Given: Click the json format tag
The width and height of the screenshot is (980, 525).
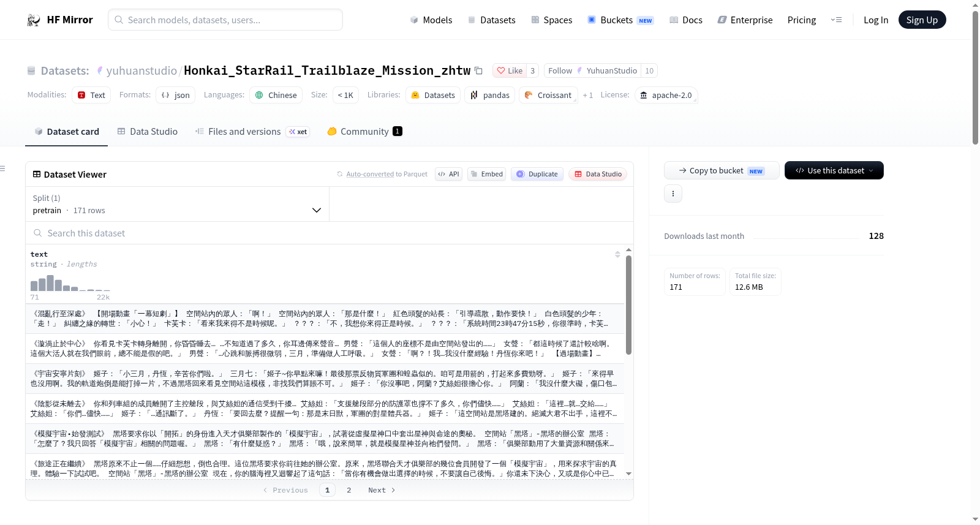Looking at the screenshot, I should (176, 95).
